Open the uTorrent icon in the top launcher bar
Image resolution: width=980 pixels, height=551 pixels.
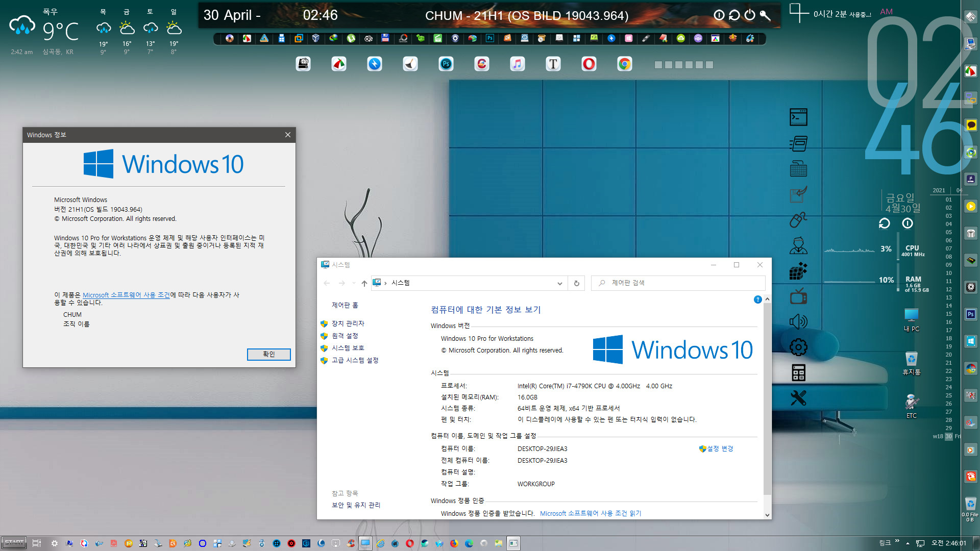point(351,38)
